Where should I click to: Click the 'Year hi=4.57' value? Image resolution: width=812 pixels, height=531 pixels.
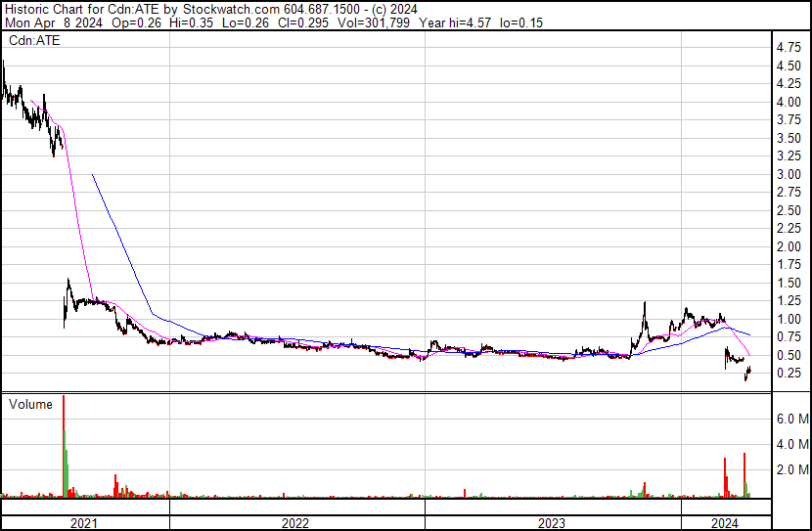[x=455, y=22]
